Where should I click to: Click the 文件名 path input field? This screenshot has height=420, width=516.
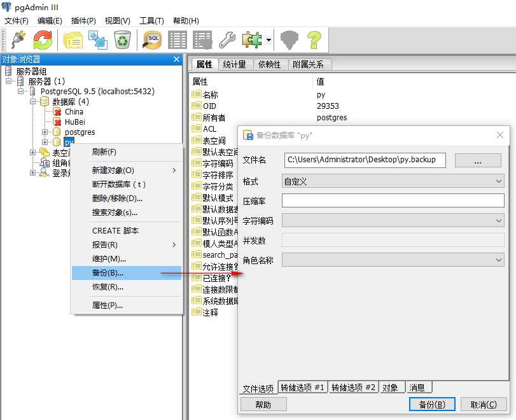coord(365,160)
